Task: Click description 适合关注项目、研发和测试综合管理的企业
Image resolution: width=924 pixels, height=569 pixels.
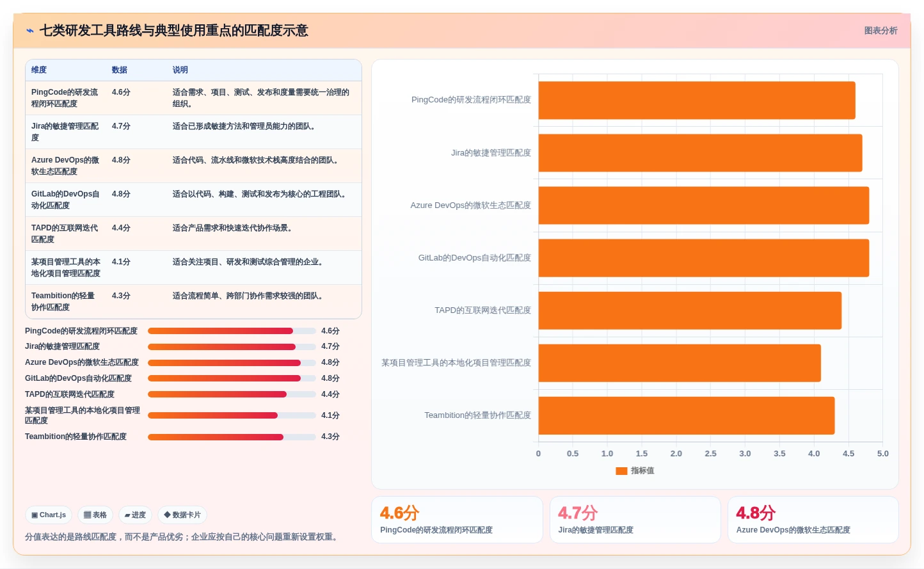Action: [250, 262]
